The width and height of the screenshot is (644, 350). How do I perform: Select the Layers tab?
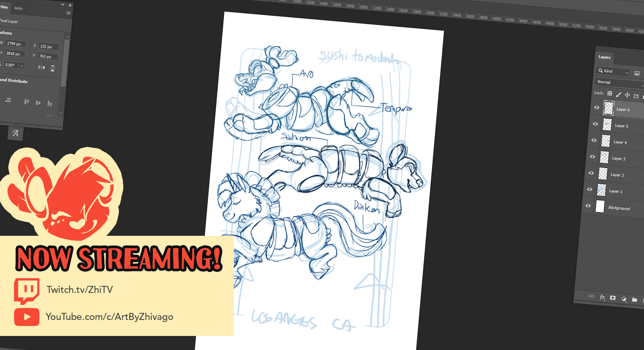pyautogui.click(x=604, y=57)
